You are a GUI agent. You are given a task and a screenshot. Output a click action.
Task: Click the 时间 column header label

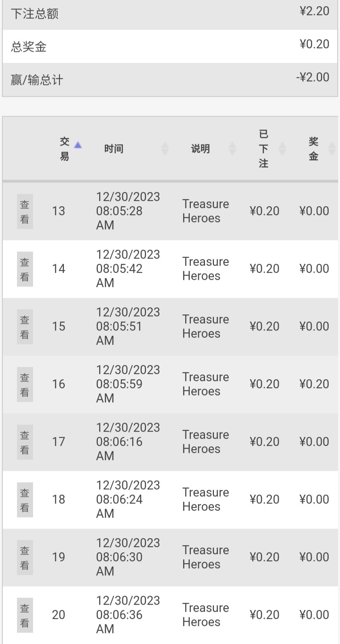pos(114,149)
